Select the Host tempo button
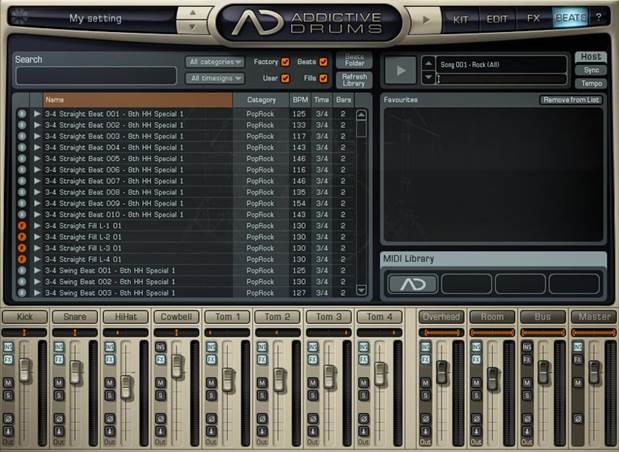Screen dimensions: 619x452 pyautogui.click(x=591, y=57)
